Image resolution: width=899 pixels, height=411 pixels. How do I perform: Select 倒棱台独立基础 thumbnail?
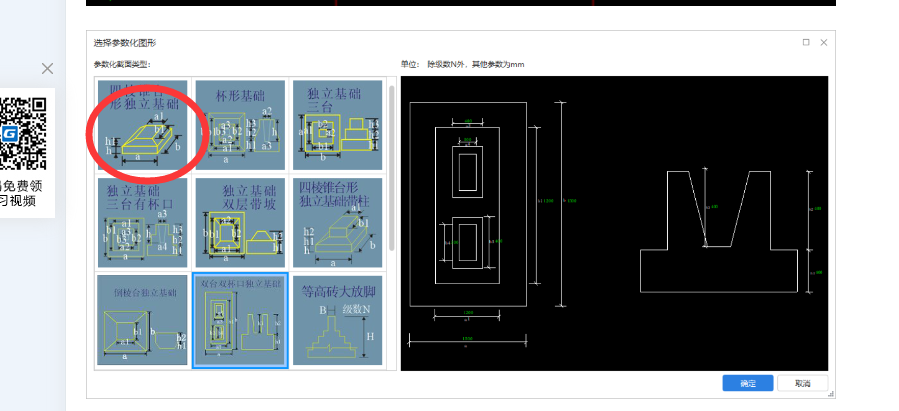[x=143, y=320]
